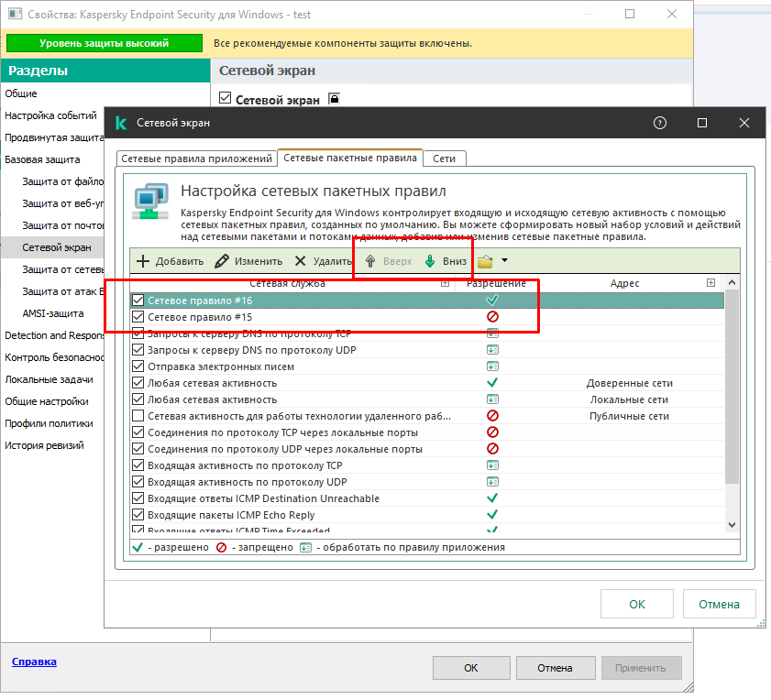
Task: Click rules list scrollbar down arrow
Action: point(732,524)
